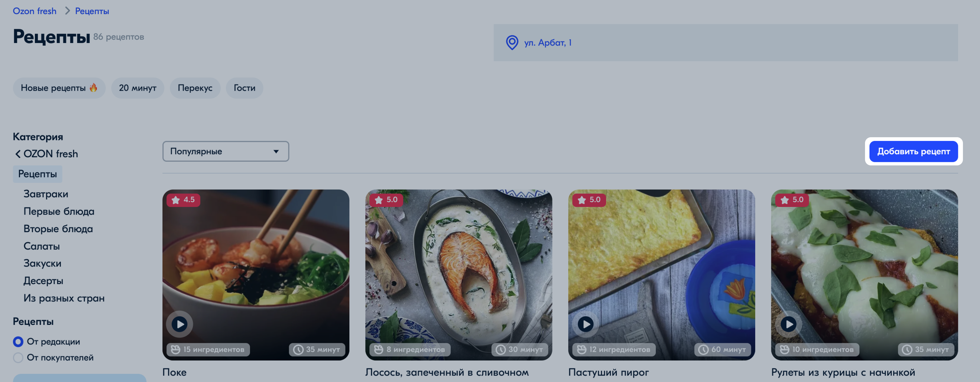Select the От покупателей radio button
Viewport: 980px width, 382px height.
(18, 358)
